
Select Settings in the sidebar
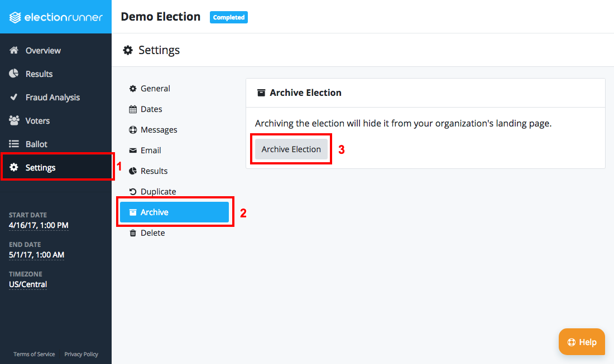(56, 167)
